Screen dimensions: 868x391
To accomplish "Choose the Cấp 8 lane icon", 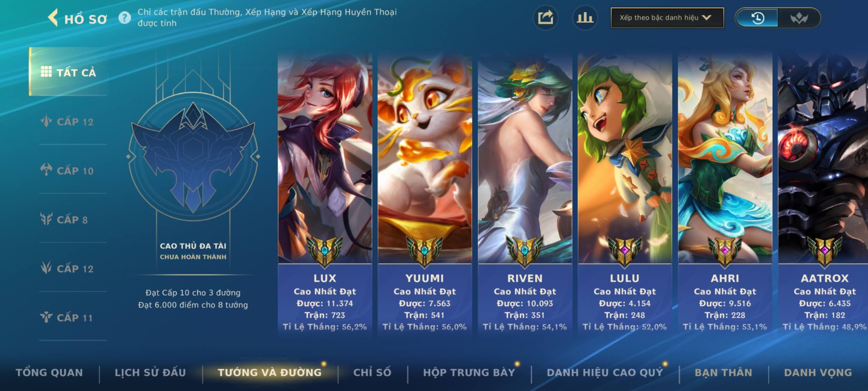I will (x=46, y=219).
